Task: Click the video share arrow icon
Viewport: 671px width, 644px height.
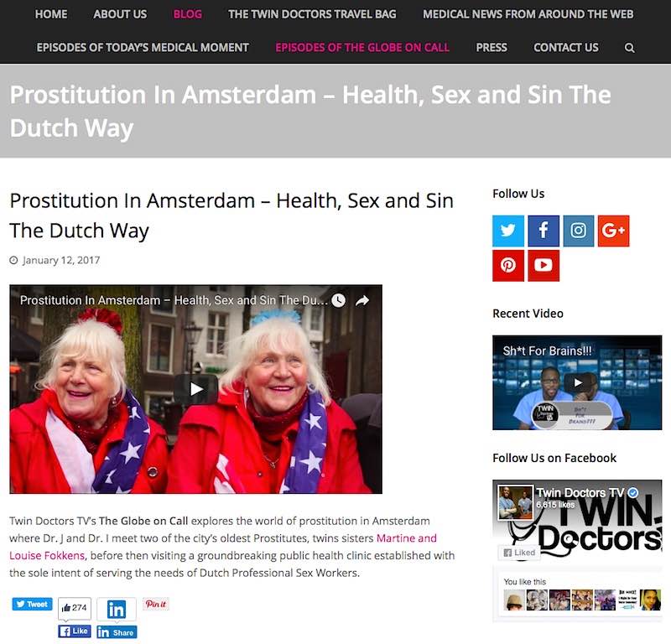Action: pyautogui.click(x=362, y=300)
